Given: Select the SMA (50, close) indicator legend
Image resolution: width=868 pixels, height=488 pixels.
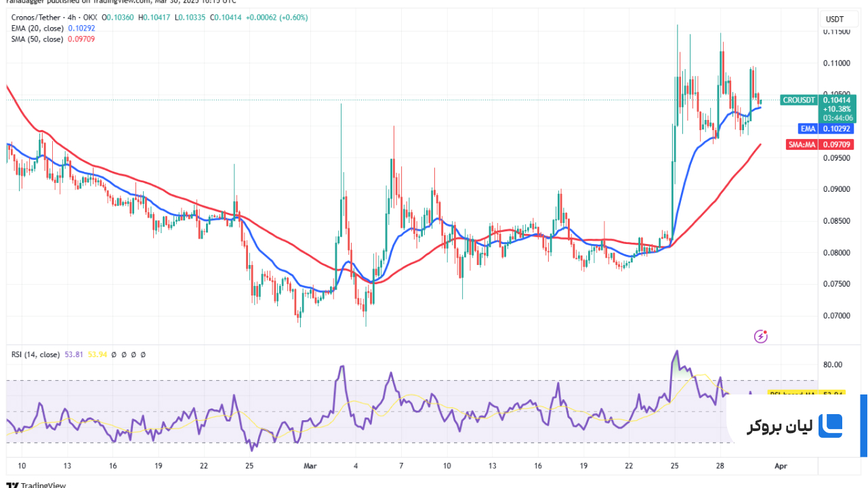Looking at the screenshot, I should tap(37, 39).
